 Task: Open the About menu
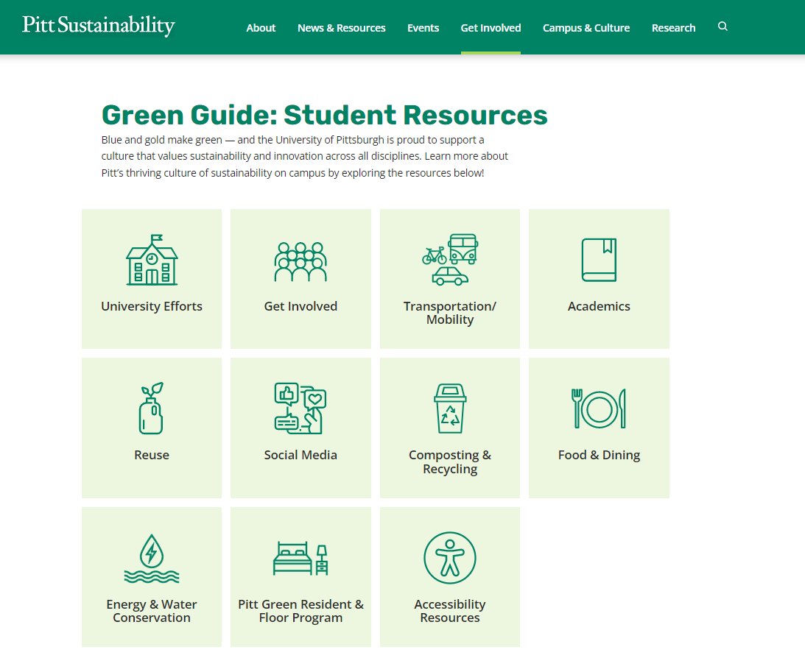(x=261, y=28)
